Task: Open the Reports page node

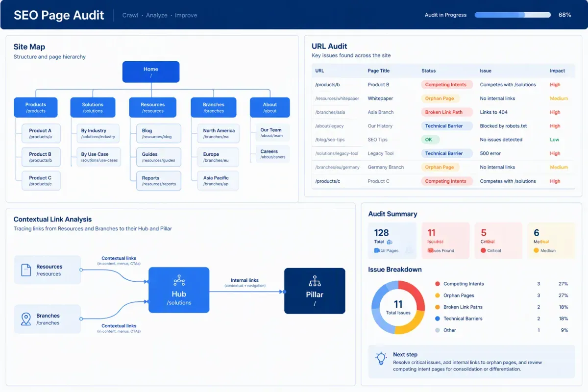Action: pos(159,181)
